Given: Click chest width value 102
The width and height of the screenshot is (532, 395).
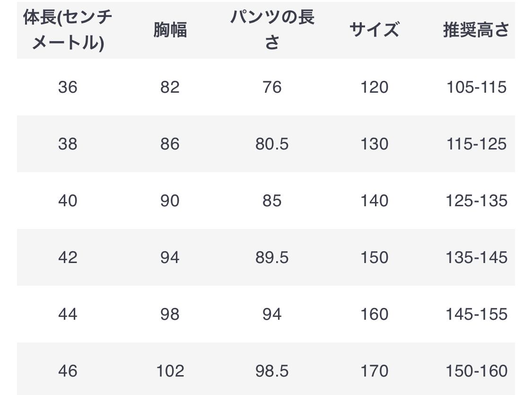Looking at the screenshot, I should [170, 371].
